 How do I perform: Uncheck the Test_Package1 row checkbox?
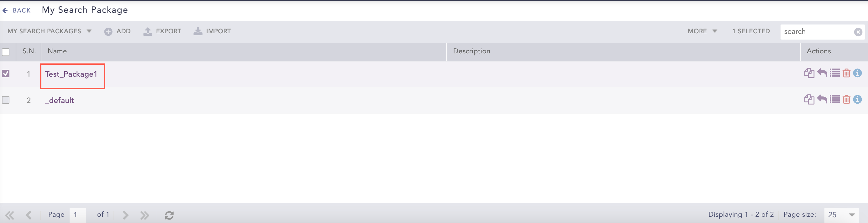pyautogui.click(x=6, y=73)
